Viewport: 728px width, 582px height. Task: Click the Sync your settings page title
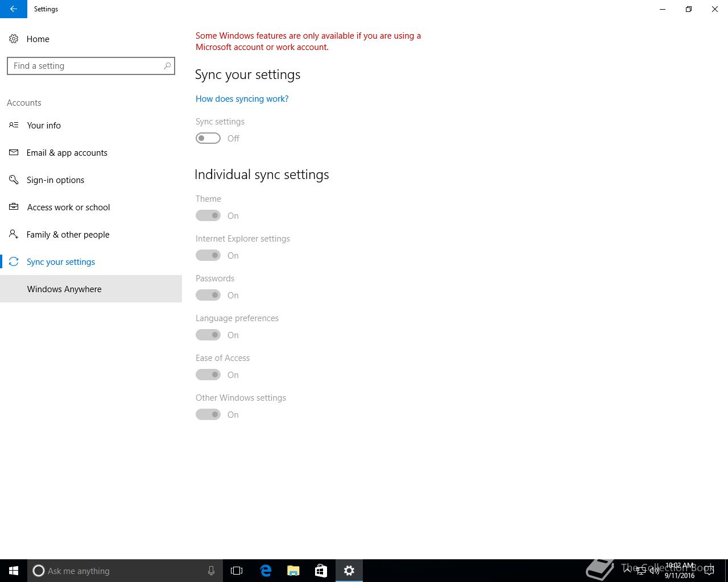[x=247, y=75]
